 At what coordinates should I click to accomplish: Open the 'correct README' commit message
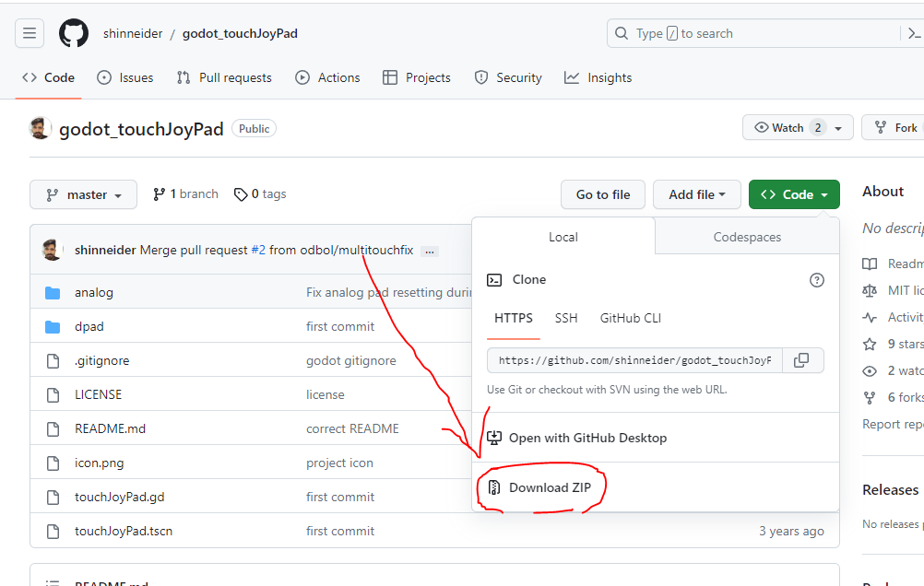pos(352,428)
